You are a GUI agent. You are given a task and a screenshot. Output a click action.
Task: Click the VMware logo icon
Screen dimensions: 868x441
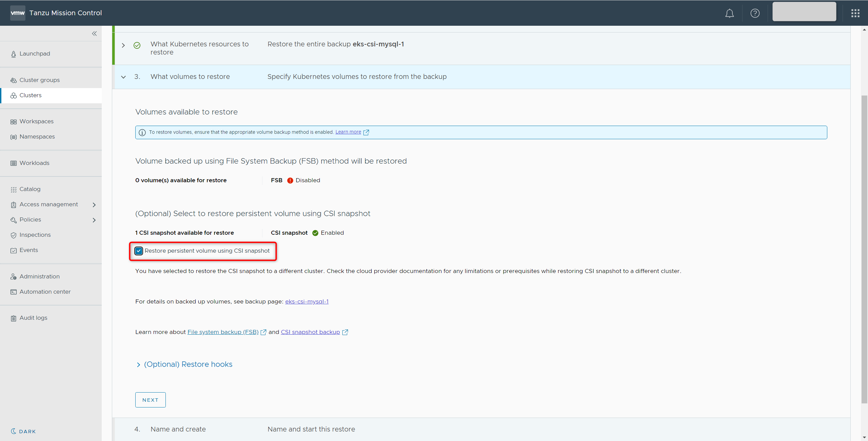point(18,13)
